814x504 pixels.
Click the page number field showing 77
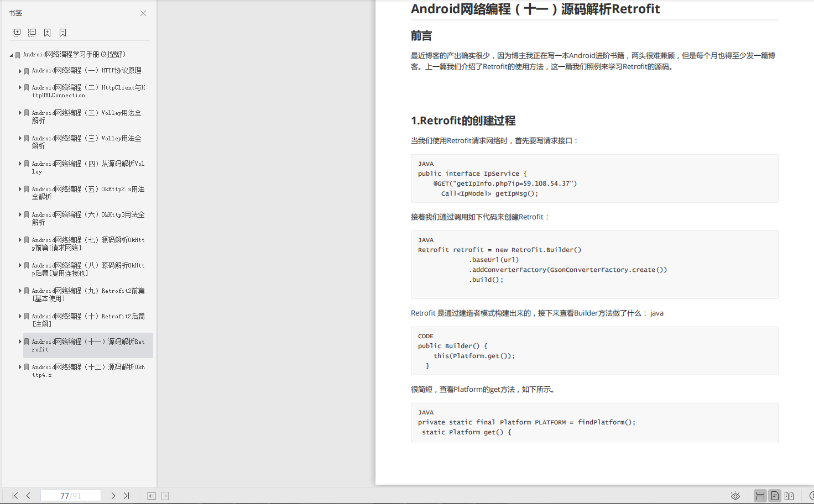pyautogui.click(x=71, y=496)
